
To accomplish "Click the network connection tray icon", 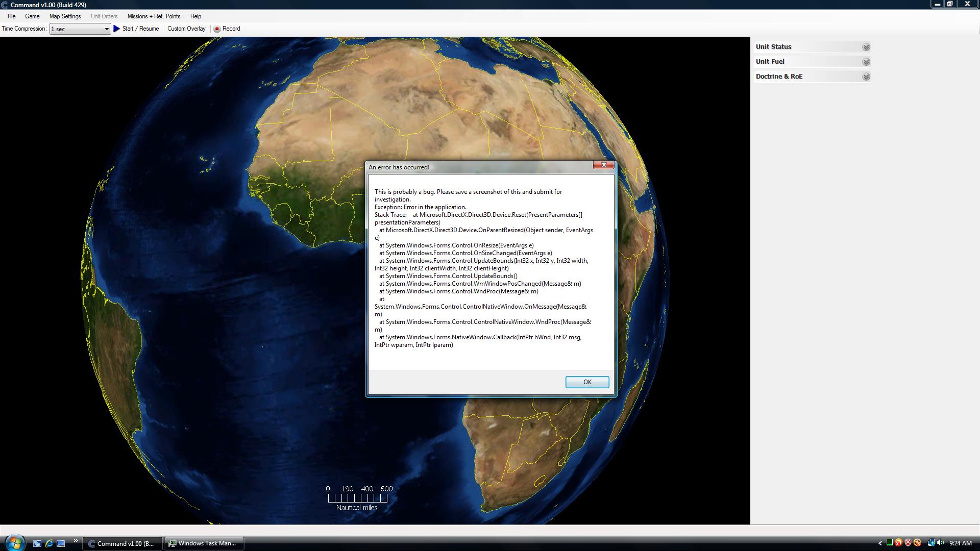I will click(x=931, y=543).
